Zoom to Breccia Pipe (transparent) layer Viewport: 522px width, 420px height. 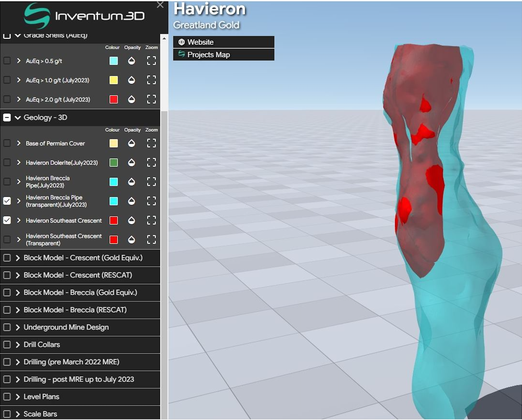click(x=151, y=201)
